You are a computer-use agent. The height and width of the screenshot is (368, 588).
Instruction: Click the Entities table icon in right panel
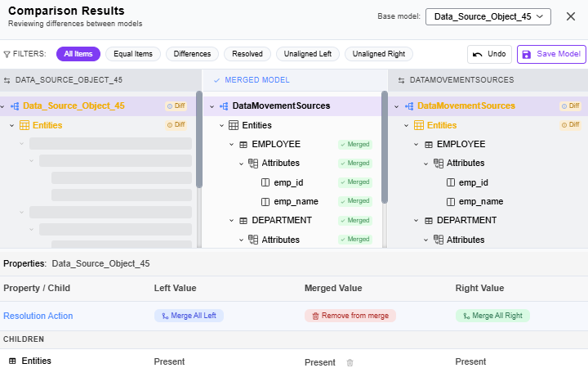point(419,125)
